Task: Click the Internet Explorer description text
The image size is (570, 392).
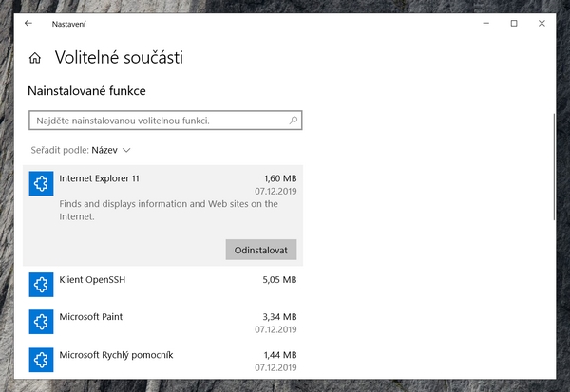Action: click(x=169, y=210)
